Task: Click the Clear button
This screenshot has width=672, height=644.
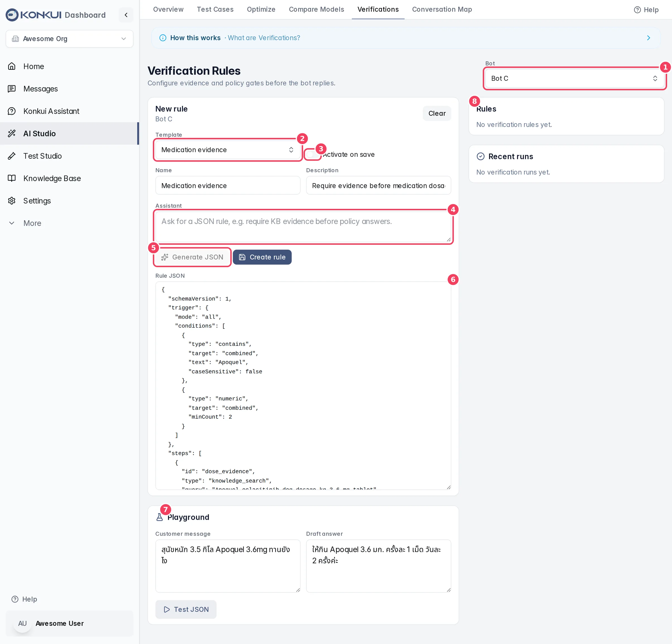Action: coord(437,113)
